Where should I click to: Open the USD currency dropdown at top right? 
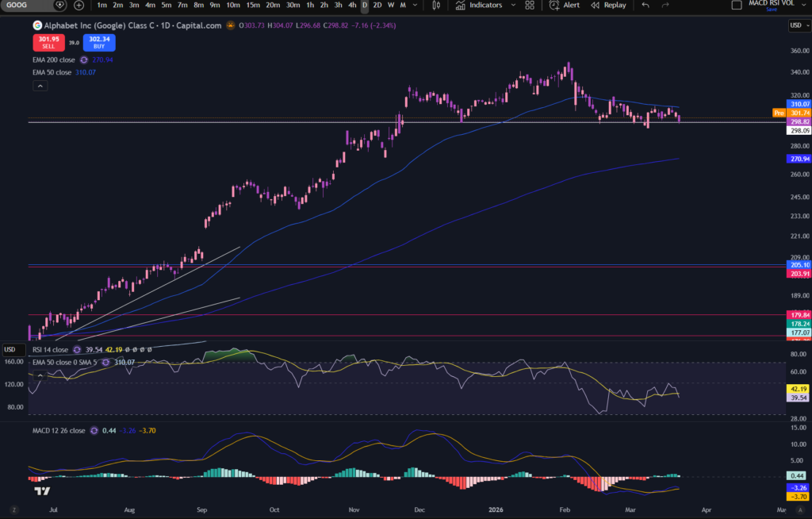pyautogui.click(x=799, y=25)
